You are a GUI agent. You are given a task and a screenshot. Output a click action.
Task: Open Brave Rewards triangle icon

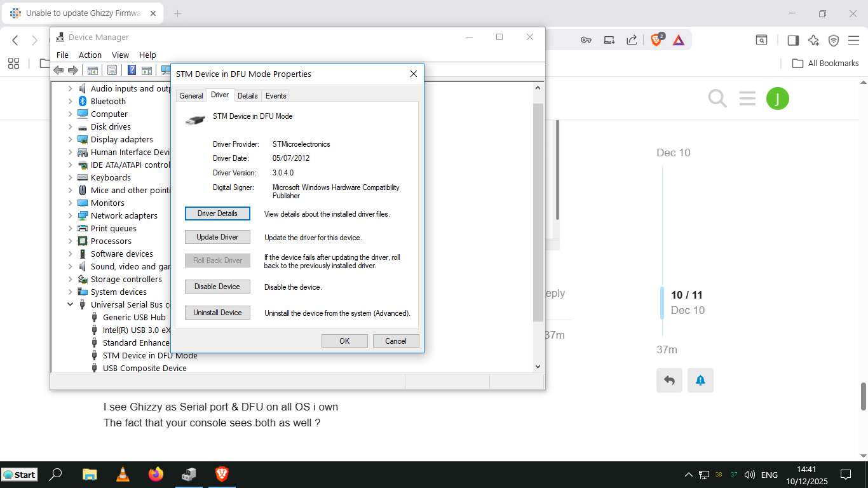[x=679, y=40]
